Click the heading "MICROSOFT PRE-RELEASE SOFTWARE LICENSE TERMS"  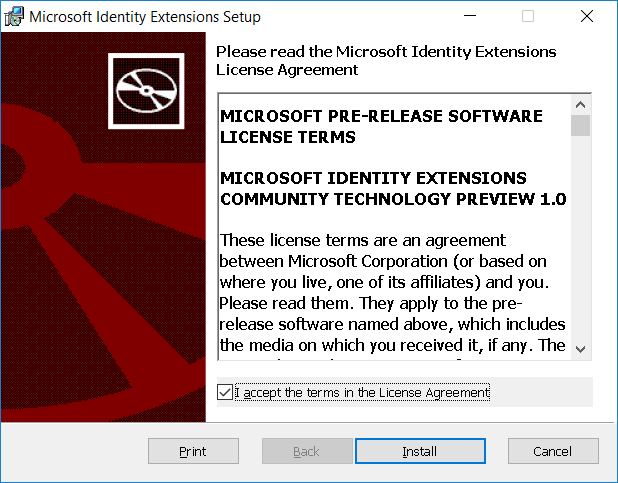(x=381, y=127)
